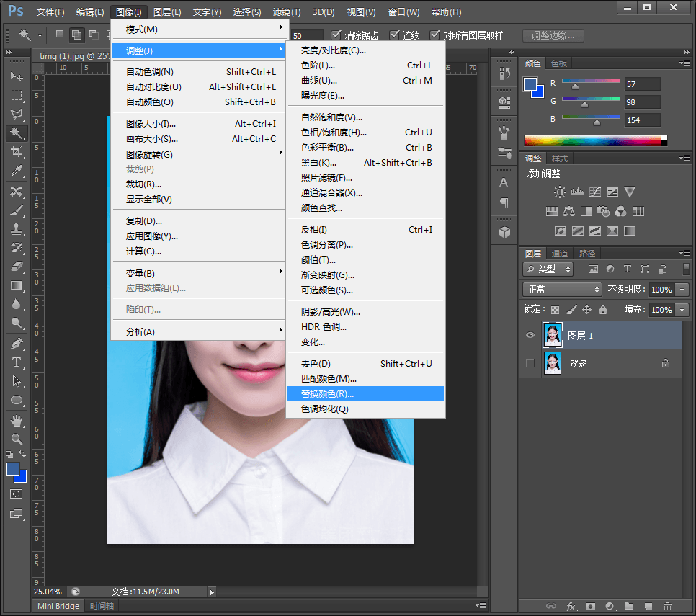Open the Layers panel options menu
Viewport: 696px width, 616px height.
[x=684, y=254]
